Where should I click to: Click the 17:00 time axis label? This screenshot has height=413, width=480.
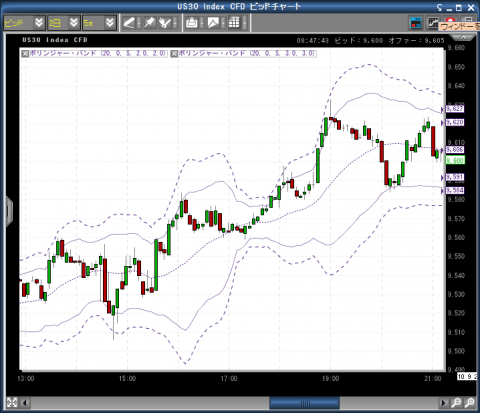(229, 378)
